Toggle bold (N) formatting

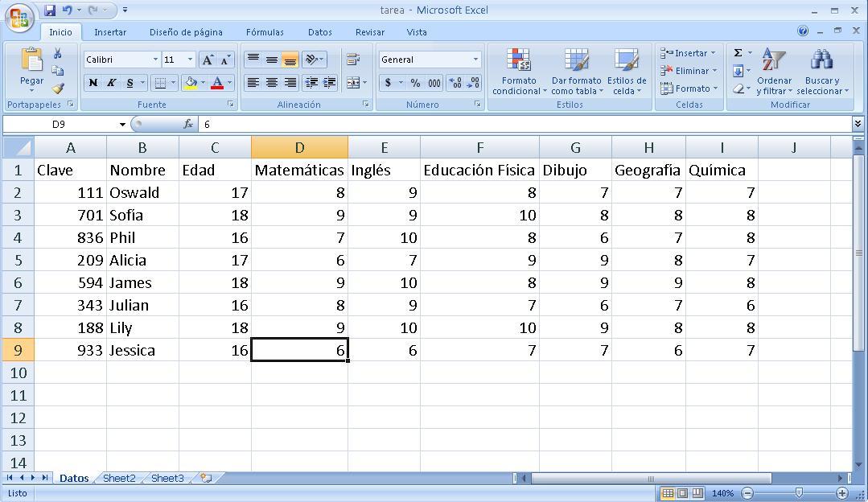point(93,83)
